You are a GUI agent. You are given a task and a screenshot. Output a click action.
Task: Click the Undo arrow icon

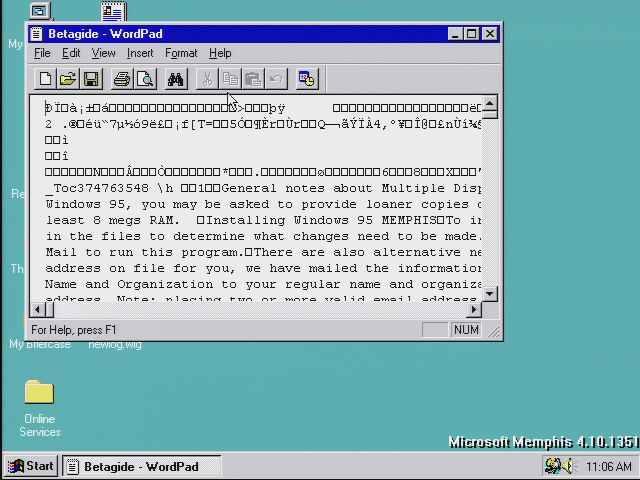click(x=276, y=79)
